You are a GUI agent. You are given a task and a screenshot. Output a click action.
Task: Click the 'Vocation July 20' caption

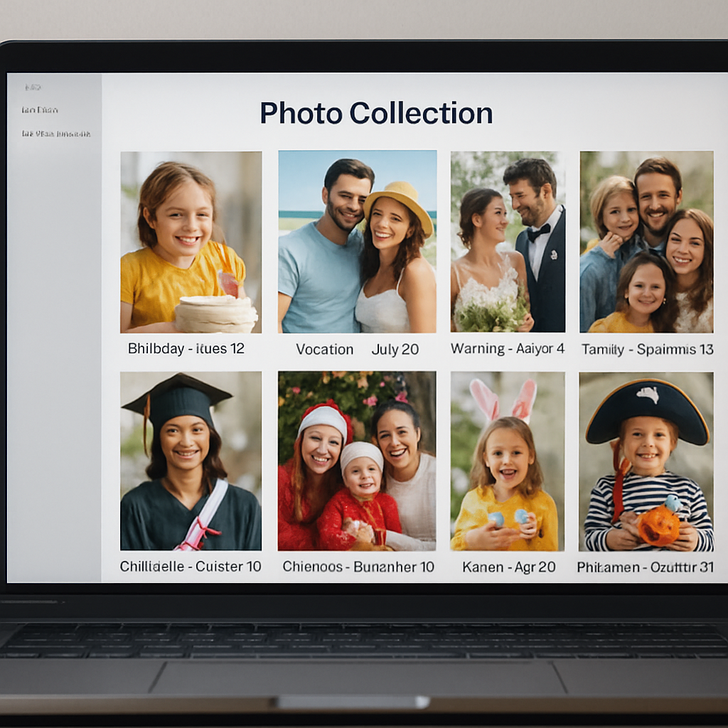click(x=357, y=349)
